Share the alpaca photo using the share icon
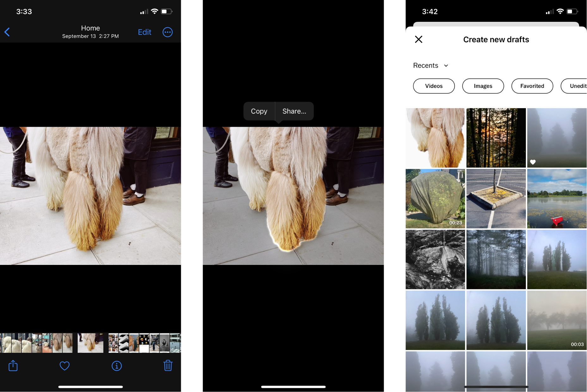 13,366
